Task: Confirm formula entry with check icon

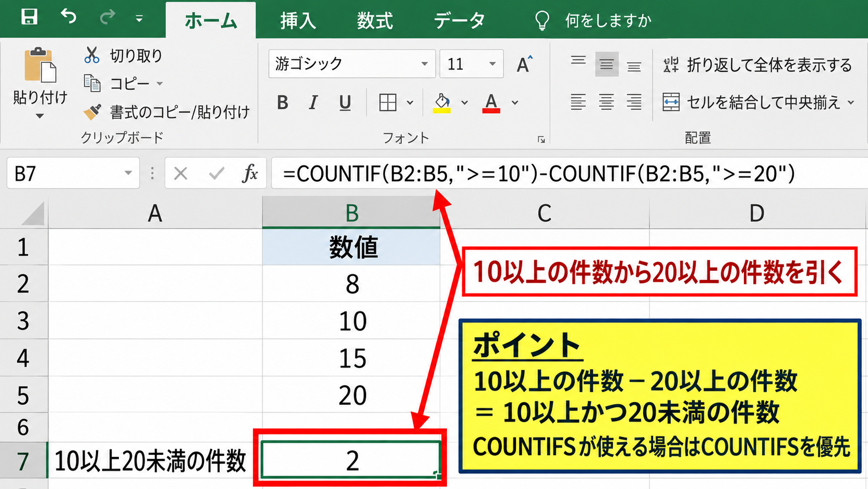Action: [216, 173]
